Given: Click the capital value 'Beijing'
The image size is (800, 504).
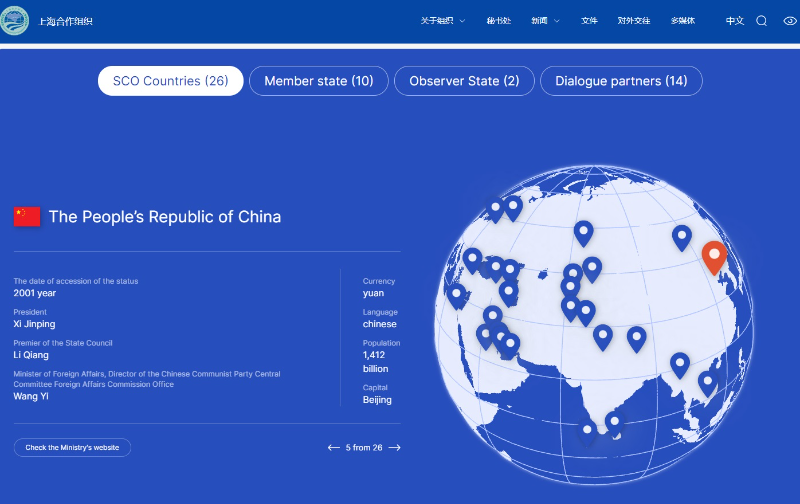Looking at the screenshot, I should (x=377, y=400).
